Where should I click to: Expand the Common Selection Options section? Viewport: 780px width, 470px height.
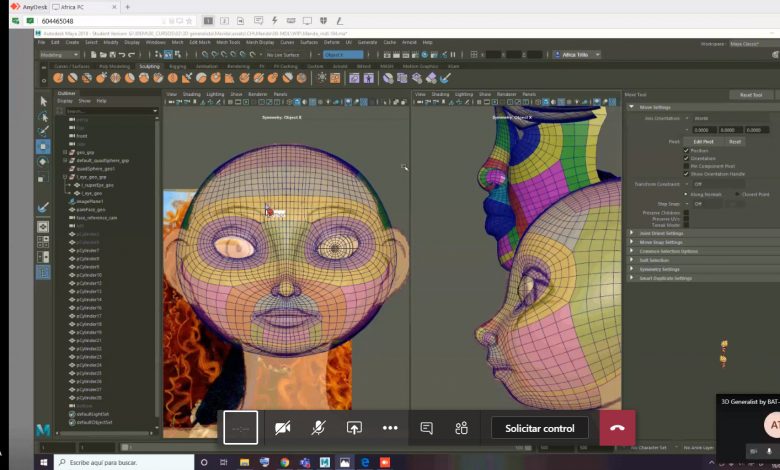[x=632, y=251]
